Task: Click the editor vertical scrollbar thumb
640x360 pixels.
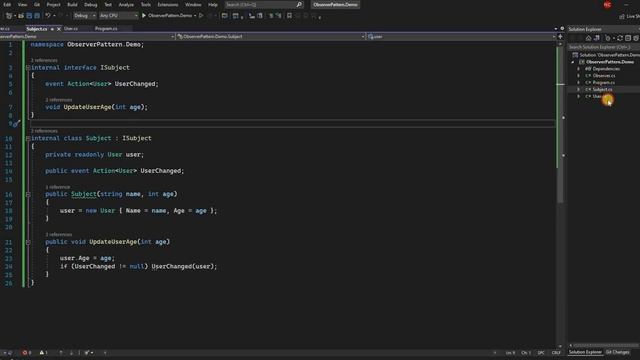Action: click(x=560, y=124)
